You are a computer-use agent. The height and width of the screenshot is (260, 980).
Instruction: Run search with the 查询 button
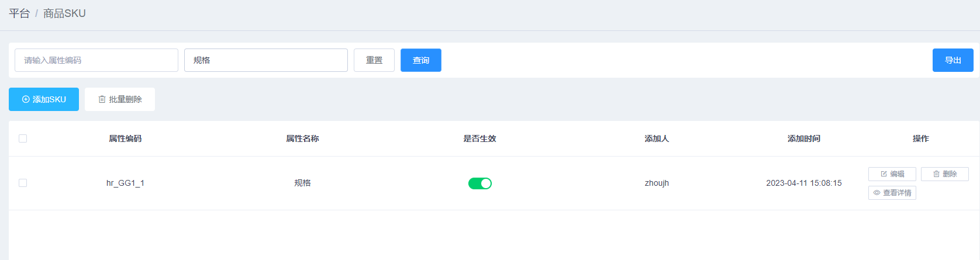420,60
